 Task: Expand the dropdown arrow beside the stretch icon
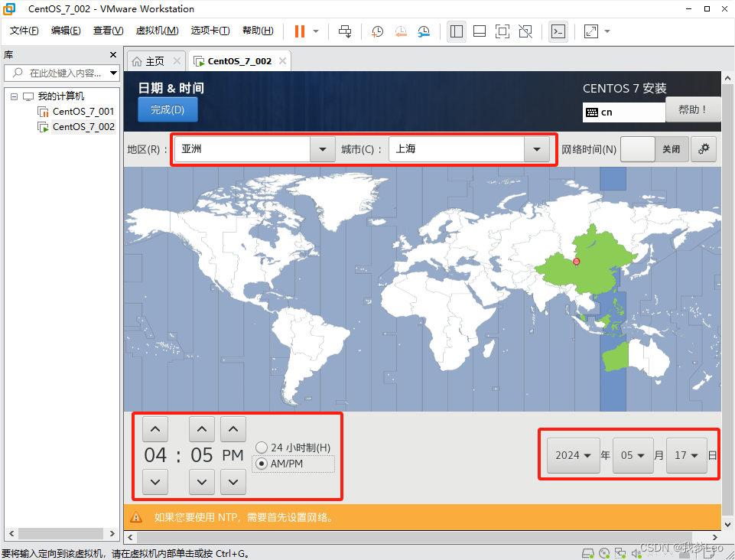607,31
